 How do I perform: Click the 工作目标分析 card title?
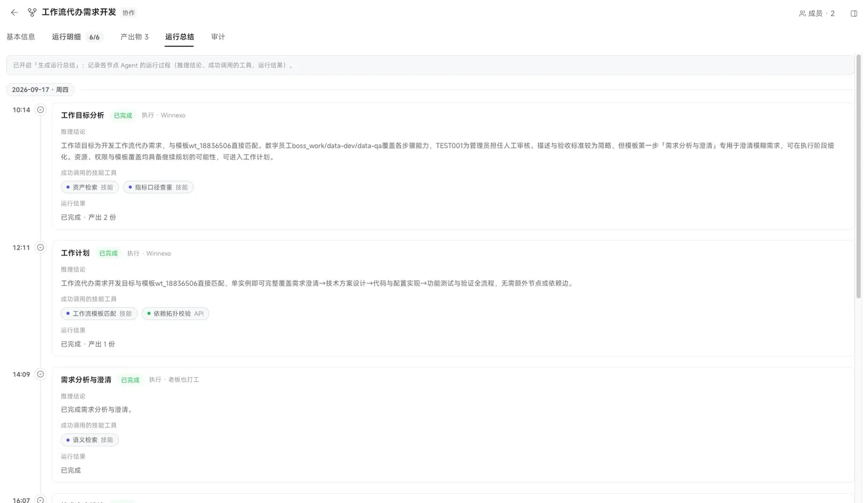82,115
